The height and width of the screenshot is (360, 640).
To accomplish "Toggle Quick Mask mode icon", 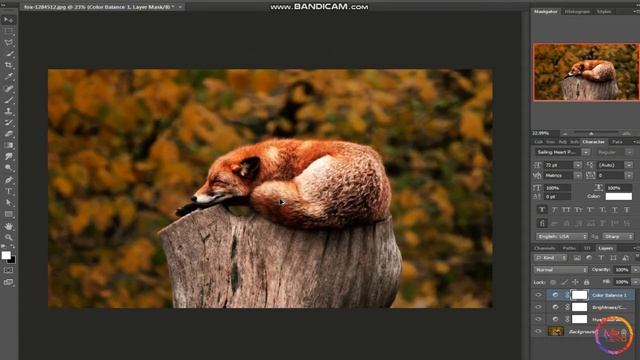I will 8,270.
